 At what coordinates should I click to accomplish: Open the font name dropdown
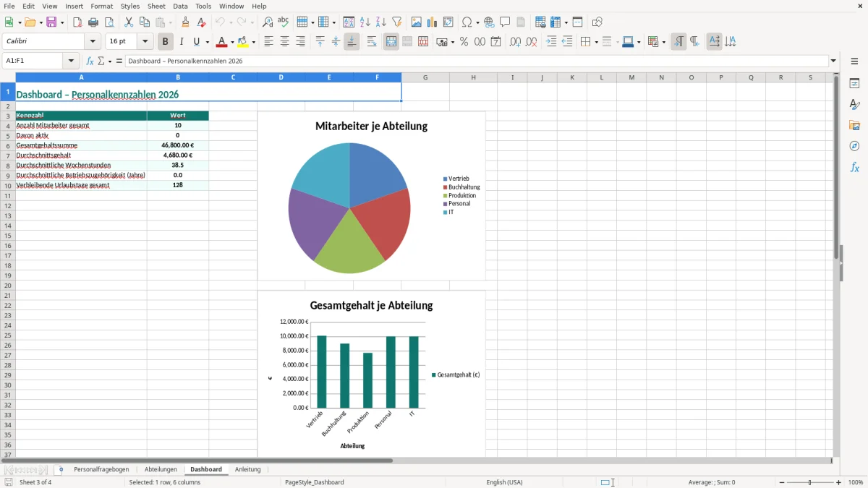click(93, 41)
